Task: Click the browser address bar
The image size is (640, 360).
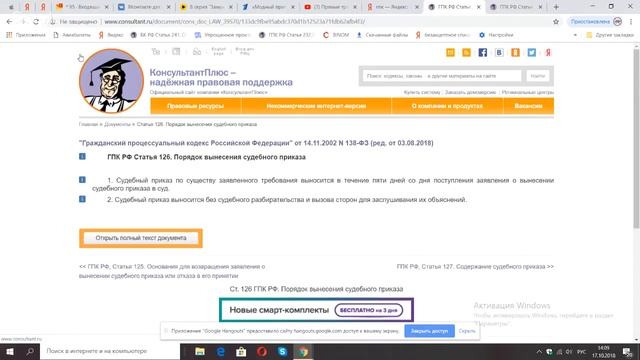Action: coord(302,22)
